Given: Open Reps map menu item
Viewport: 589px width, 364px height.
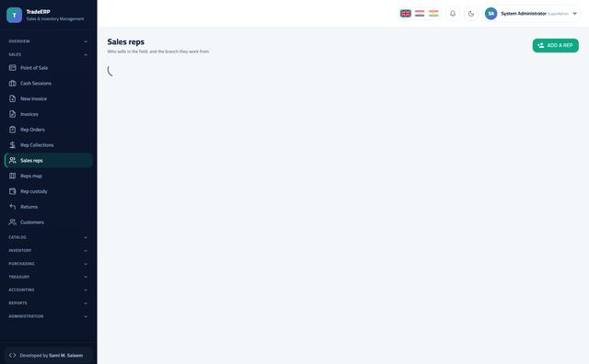Looking at the screenshot, I should click(x=49, y=176).
